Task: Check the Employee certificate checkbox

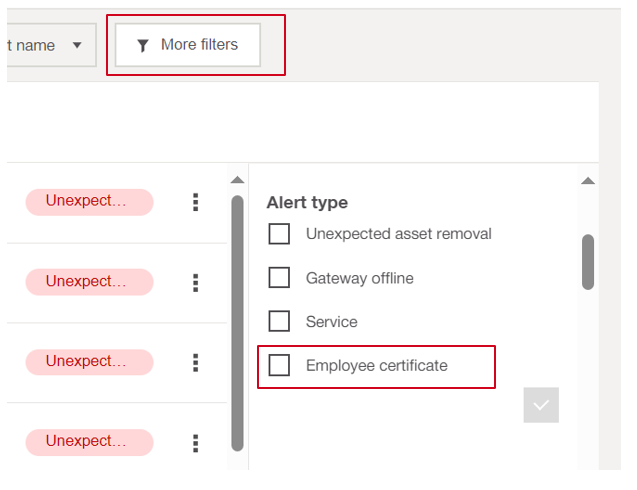Action: 279,365
